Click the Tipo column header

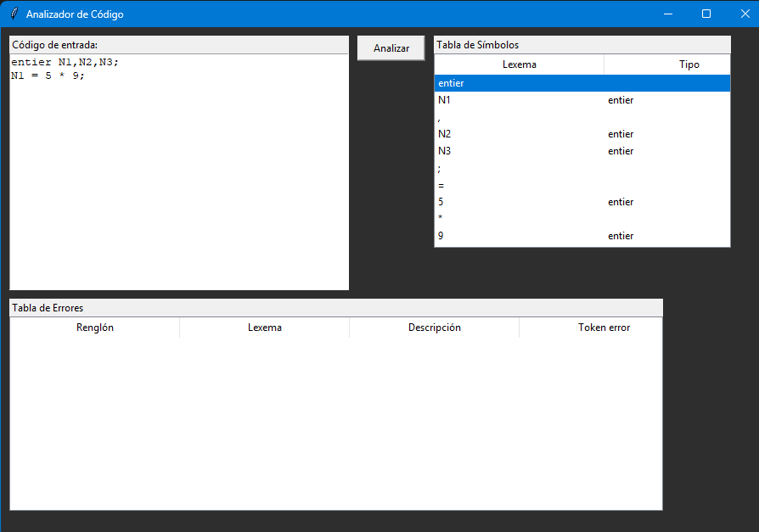click(689, 64)
